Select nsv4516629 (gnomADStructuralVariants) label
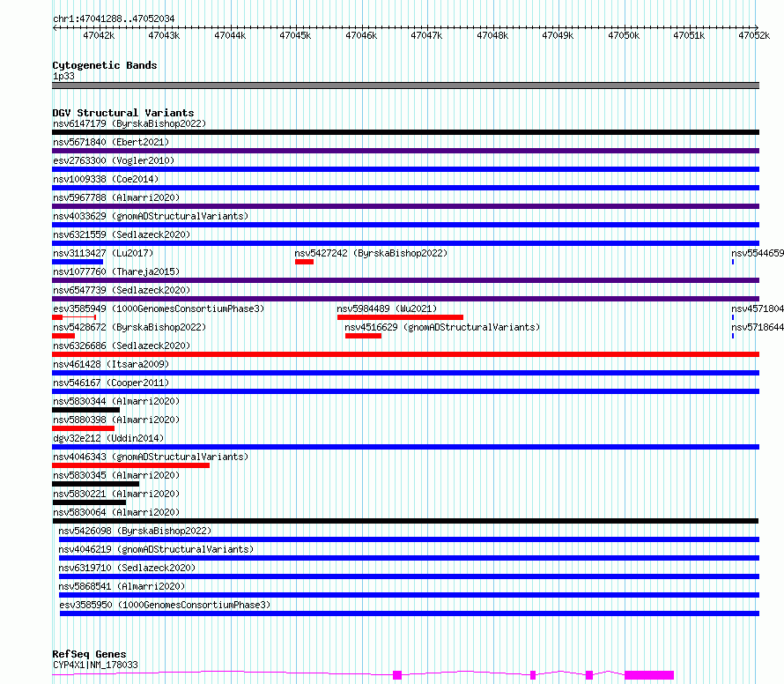Image resolution: width=784 pixels, height=684 pixels. click(x=442, y=327)
